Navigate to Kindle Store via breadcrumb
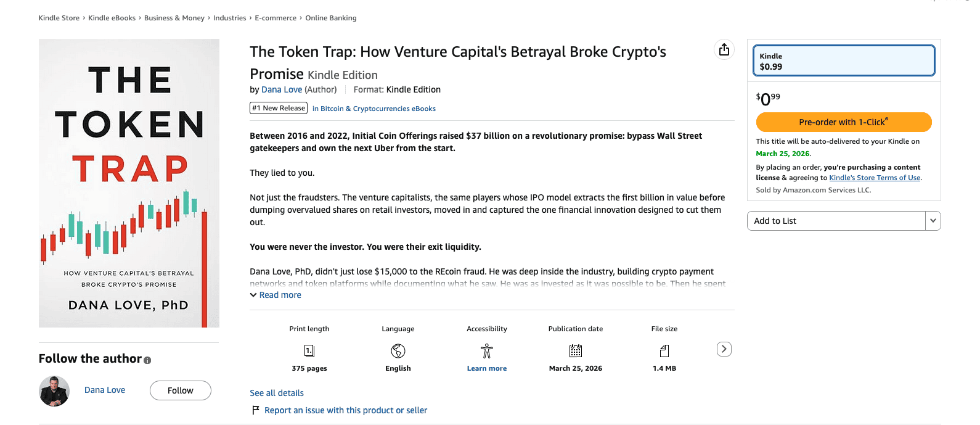Screen dimensions: 980x425 pos(59,18)
